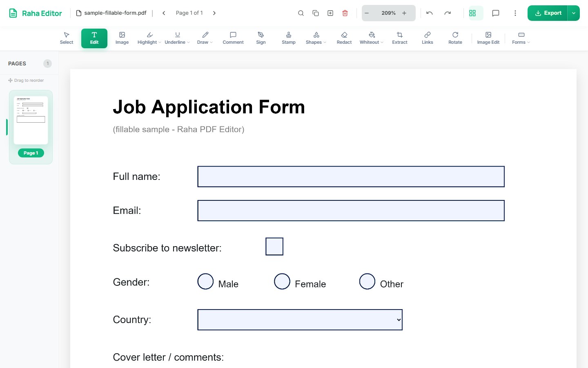Image resolution: width=588 pixels, height=368 pixels.
Task: Click the Raha Editor logo
Action: (36, 13)
